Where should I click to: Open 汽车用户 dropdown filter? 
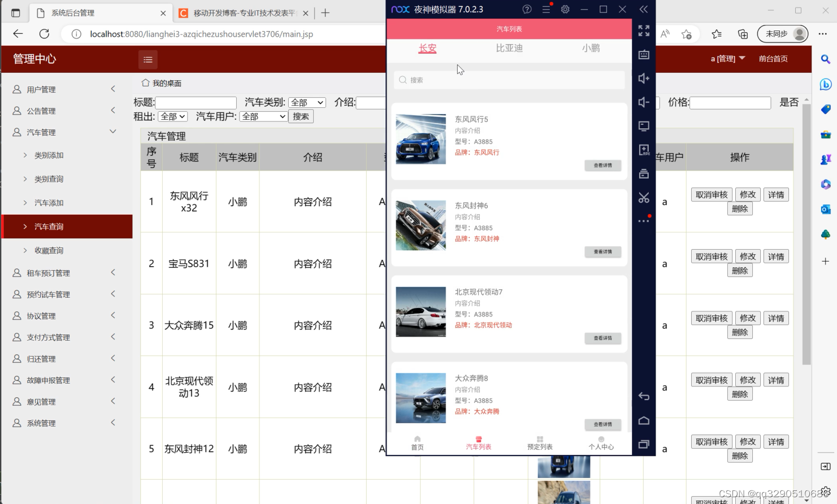point(263,116)
